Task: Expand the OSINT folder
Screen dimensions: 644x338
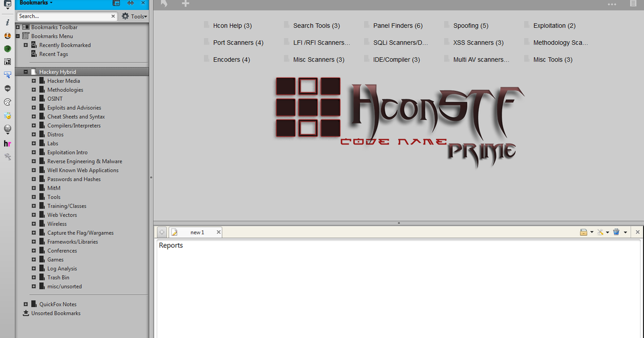Action: (x=34, y=98)
